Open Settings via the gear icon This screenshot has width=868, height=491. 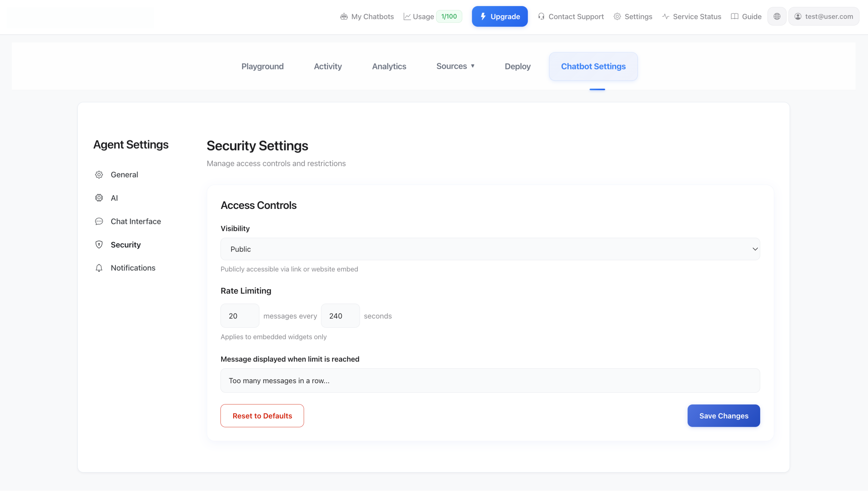[x=617, y=16]
